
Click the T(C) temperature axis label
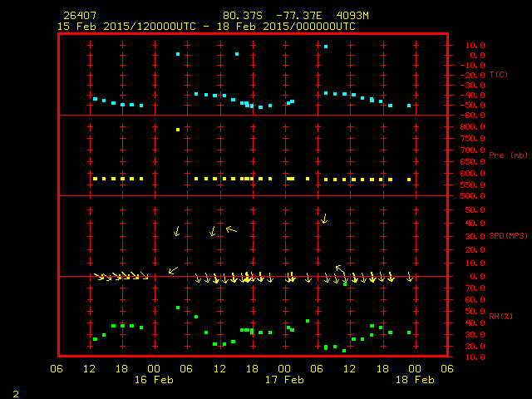(x=499, y=75)
